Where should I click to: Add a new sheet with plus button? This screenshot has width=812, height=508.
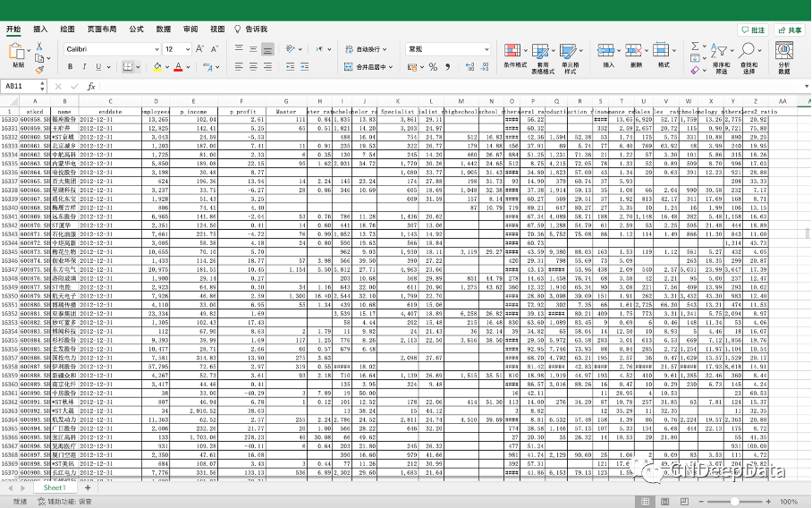pos(88,487)
